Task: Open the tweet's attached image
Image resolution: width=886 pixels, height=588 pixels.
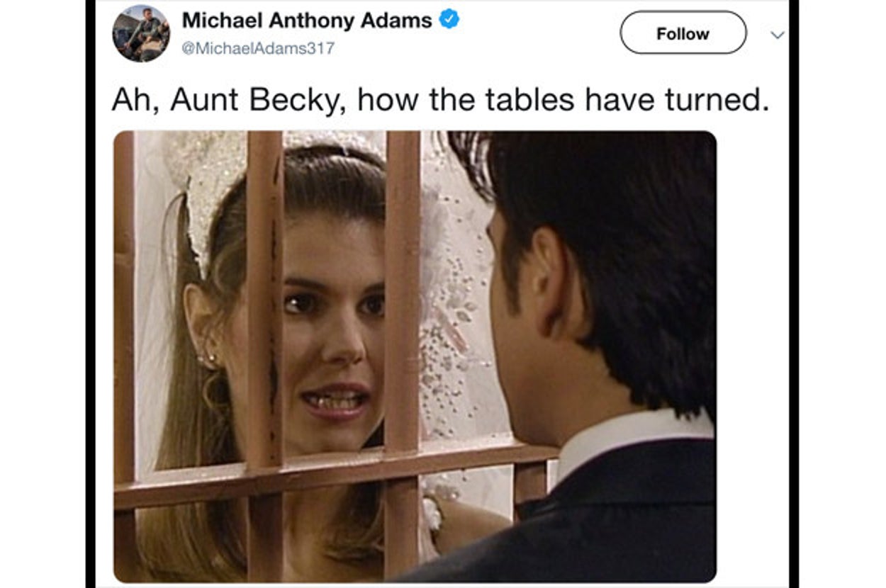Action: click(x=415, y=356)
